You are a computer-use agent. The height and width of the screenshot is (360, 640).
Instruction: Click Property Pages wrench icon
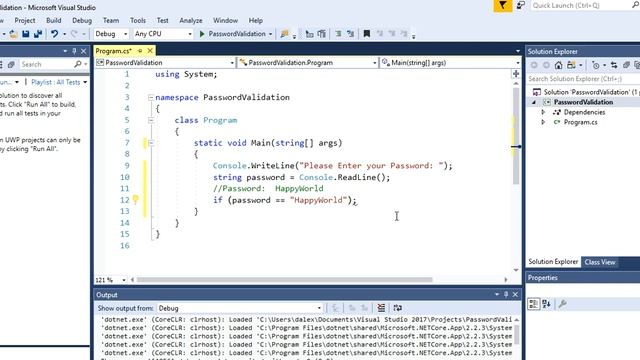coord(562,304)
